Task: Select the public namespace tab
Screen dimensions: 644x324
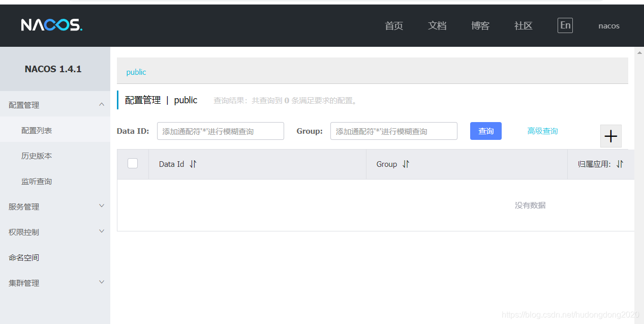Action: (x=136, y=72)
